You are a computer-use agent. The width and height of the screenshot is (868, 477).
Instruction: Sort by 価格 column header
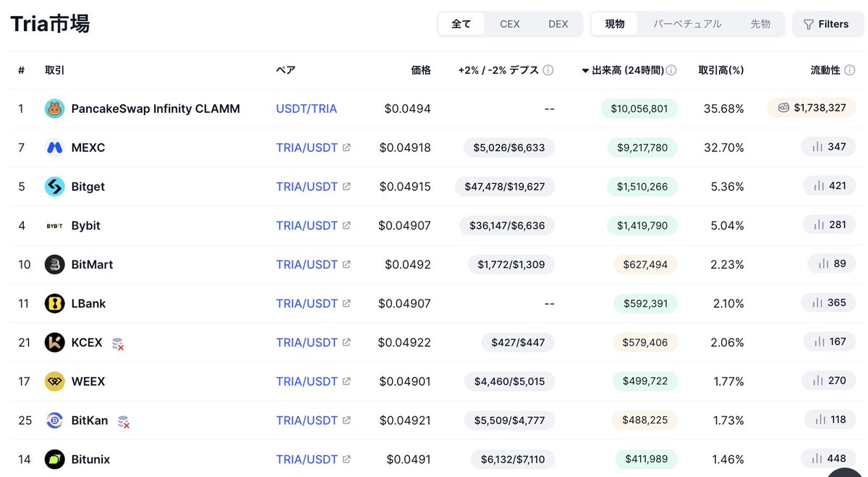(x=421, y=70)
